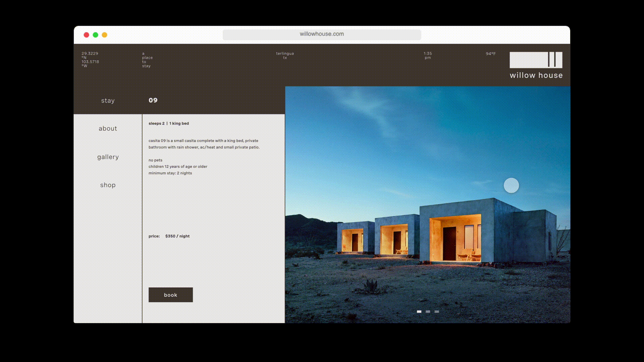Click the '94°F' temperature text
The image size is (644, 362).
(490, 54)
